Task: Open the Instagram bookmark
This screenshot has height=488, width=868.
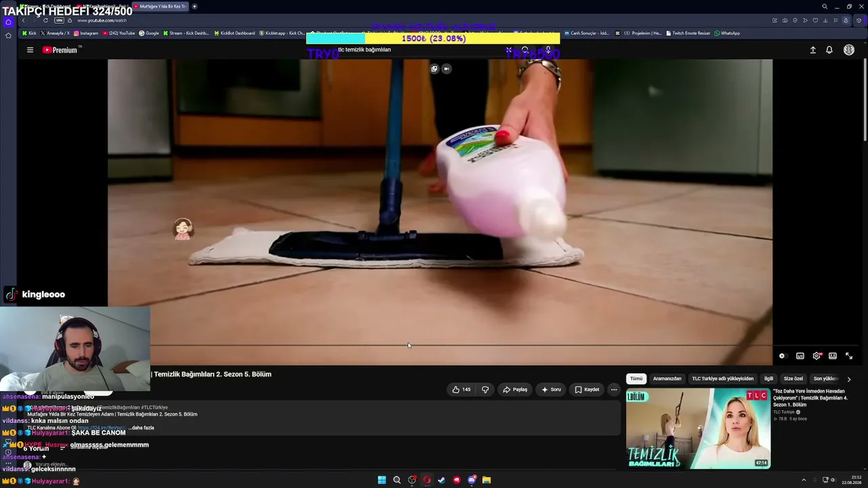Action: [x=86, y=33]
